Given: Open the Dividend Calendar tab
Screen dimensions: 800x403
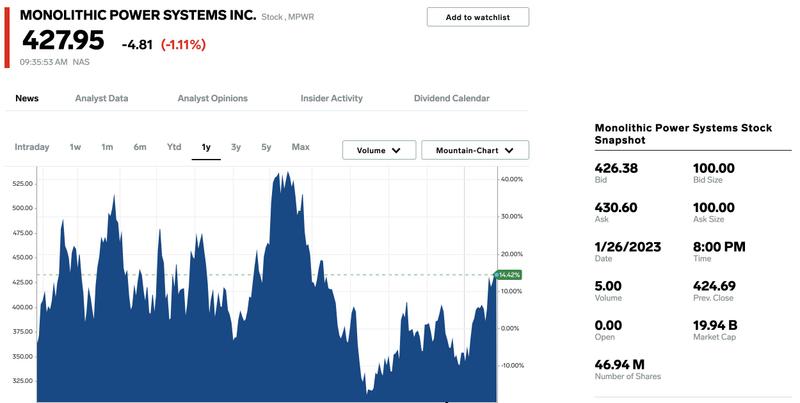Looking at the screenshot, I should point(452,98).
